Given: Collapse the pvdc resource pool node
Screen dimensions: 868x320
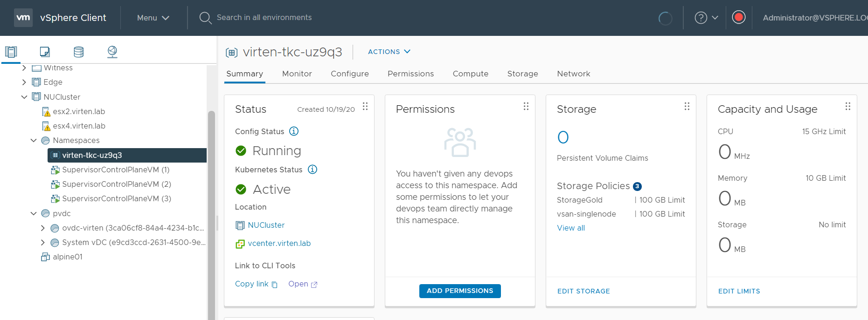Looking at the screenshot, I should click(x=34, y=213).
